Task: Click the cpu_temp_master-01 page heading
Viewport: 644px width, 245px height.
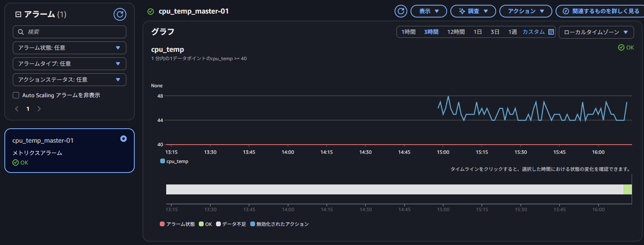Action: 194,11
